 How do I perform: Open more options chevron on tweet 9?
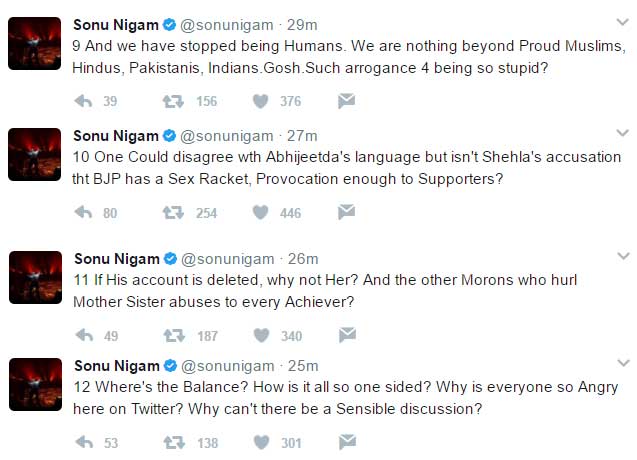(x=624, y=22)
